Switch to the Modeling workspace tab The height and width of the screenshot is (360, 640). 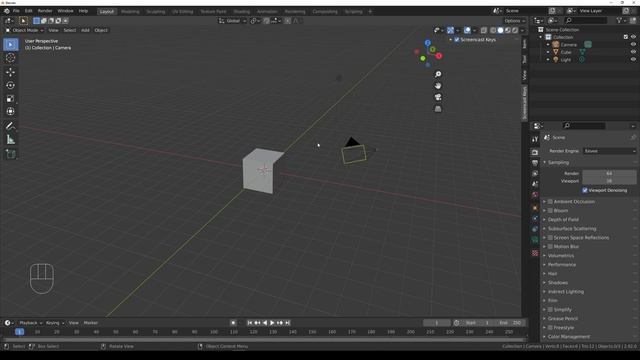pos(130,11)
